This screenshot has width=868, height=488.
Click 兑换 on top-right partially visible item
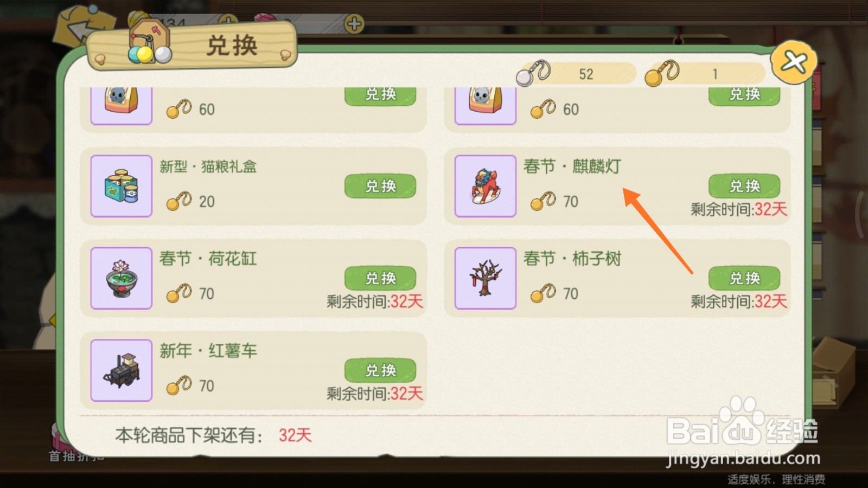click(744, 96)
